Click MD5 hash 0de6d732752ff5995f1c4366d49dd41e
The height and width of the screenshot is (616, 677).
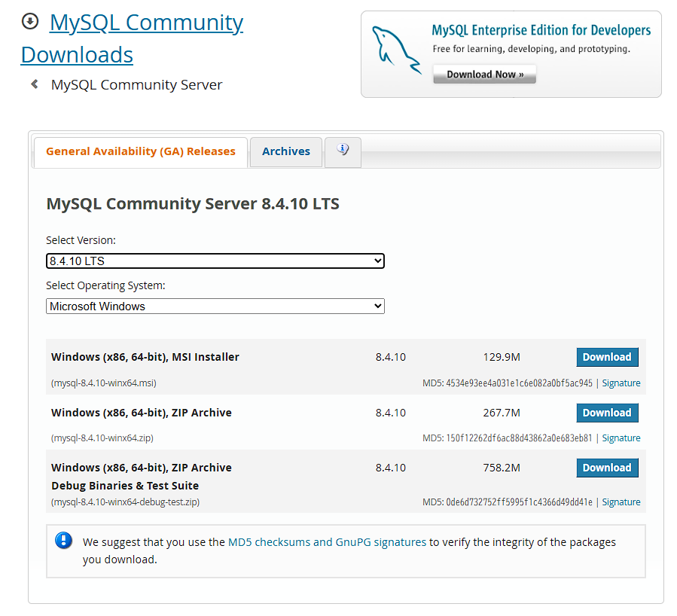tap(519, 502)
